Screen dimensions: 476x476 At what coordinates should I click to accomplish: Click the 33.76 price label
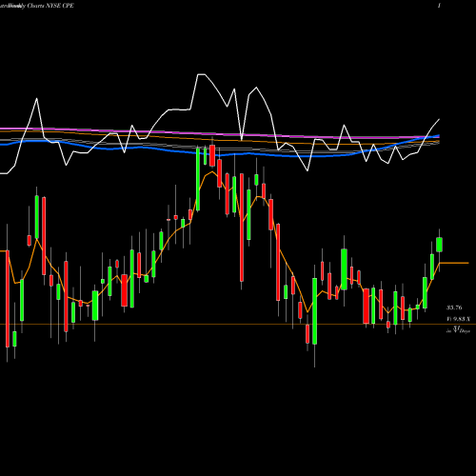click(454, 307)
